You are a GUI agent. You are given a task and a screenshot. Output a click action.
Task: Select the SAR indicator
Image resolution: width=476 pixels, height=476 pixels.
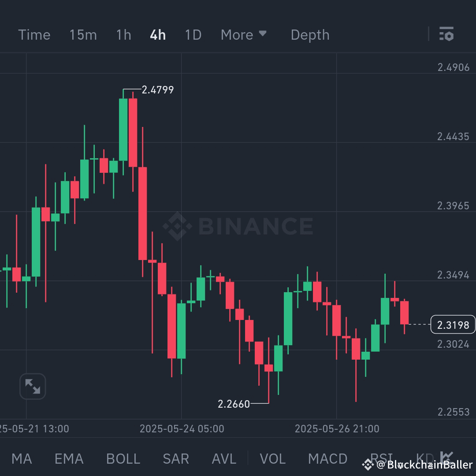[x=175, y=459]
